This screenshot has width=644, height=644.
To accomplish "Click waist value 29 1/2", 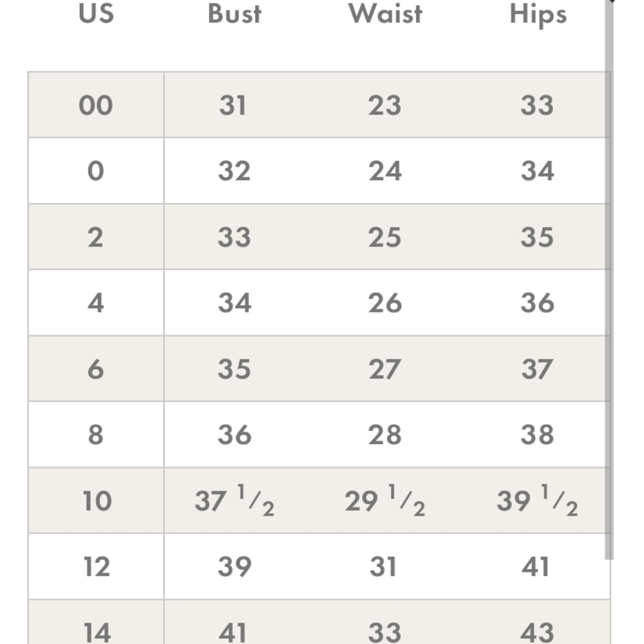I will pos(385,500).
